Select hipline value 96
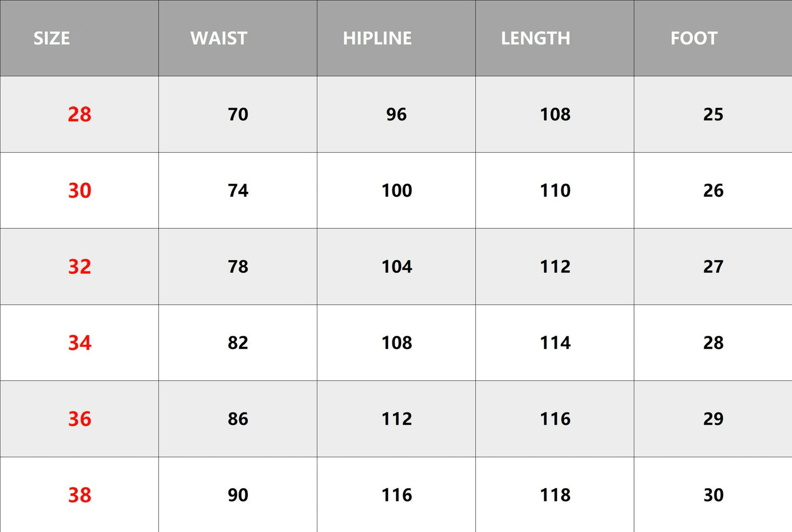The height and width of the screenshot is (532, 792). pos(396,115)
